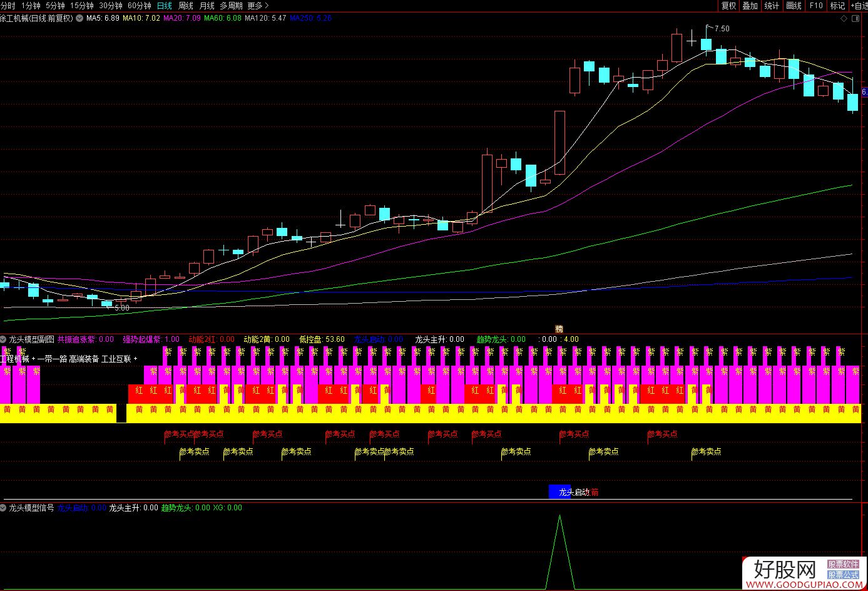Click the current price tag on the right axis
The width and height of the screenshot is (868, 591).
(864, 92)
